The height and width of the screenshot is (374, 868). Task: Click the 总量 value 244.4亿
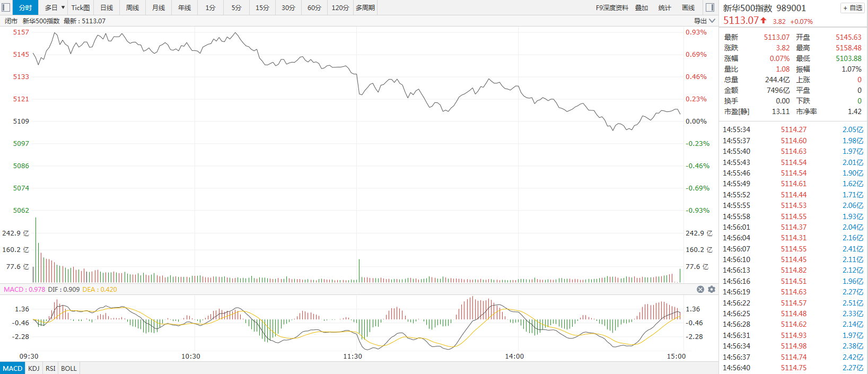[x=777, y=80]
